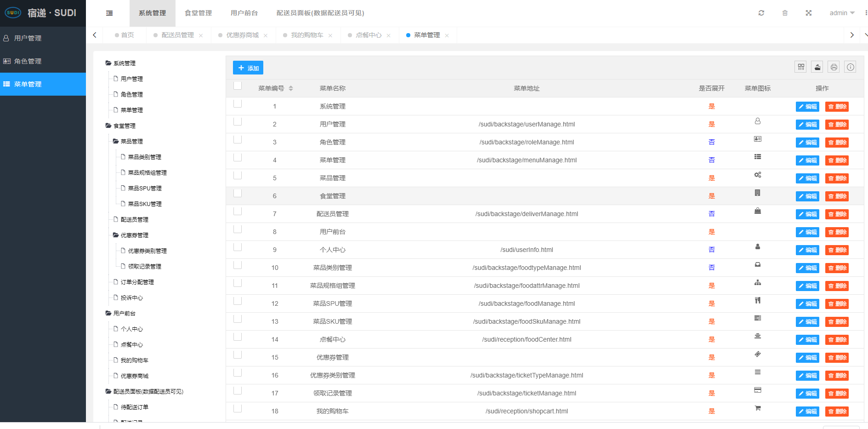
Task: Open 用户管理 in the left sidebar
Action: pyautogui.click(x=43, y=38)
